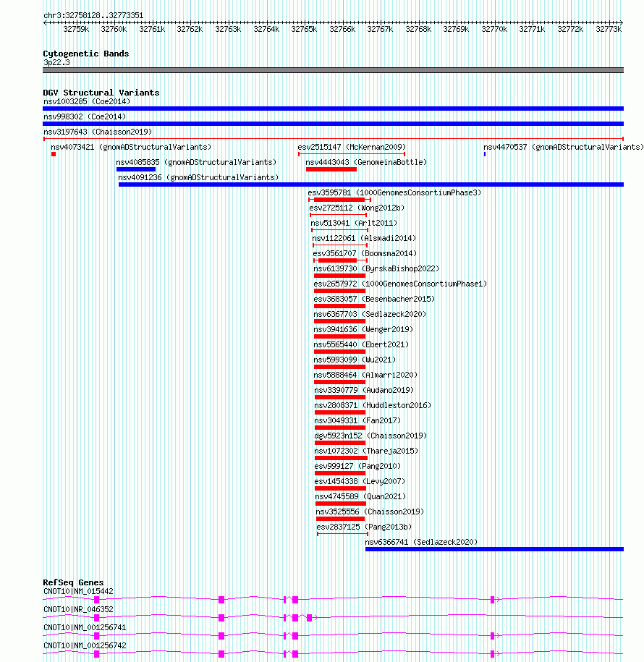
Task: Open nsv513041 (Arlt2011) variant
Action: [354, 224]
